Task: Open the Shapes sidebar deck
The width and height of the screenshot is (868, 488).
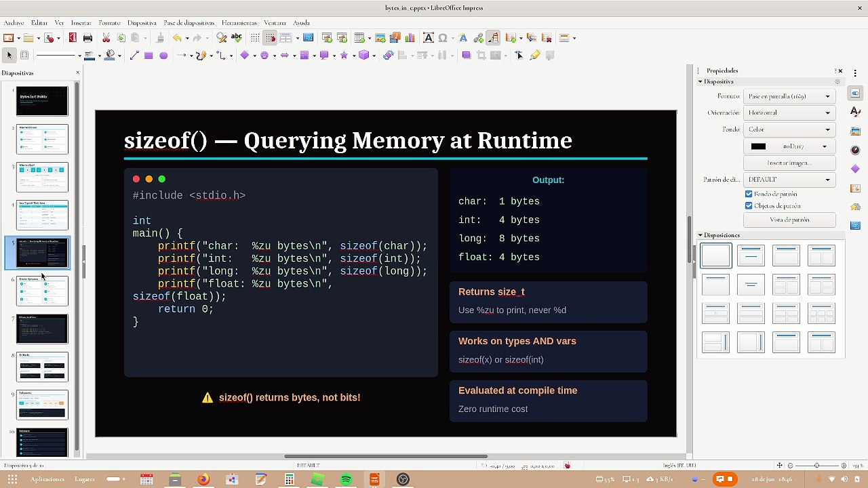Action: (855, 169)
